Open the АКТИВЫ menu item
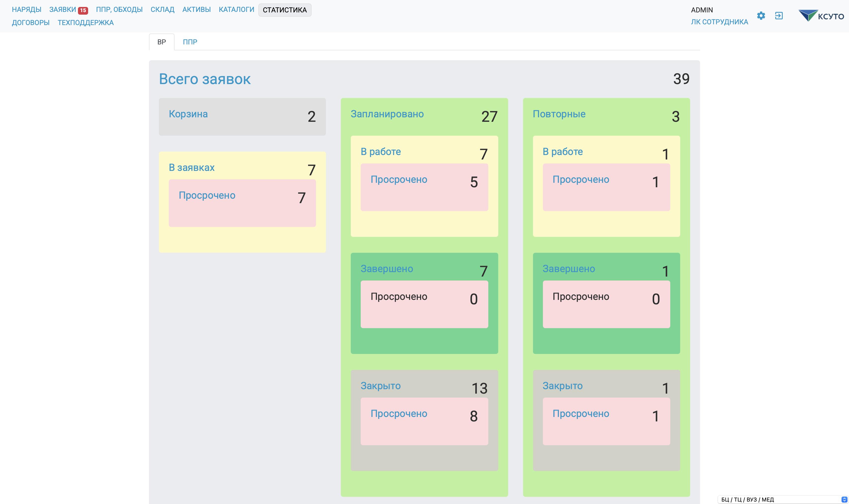The height and width of the screenshot is (504, 849). coord(196,9)
